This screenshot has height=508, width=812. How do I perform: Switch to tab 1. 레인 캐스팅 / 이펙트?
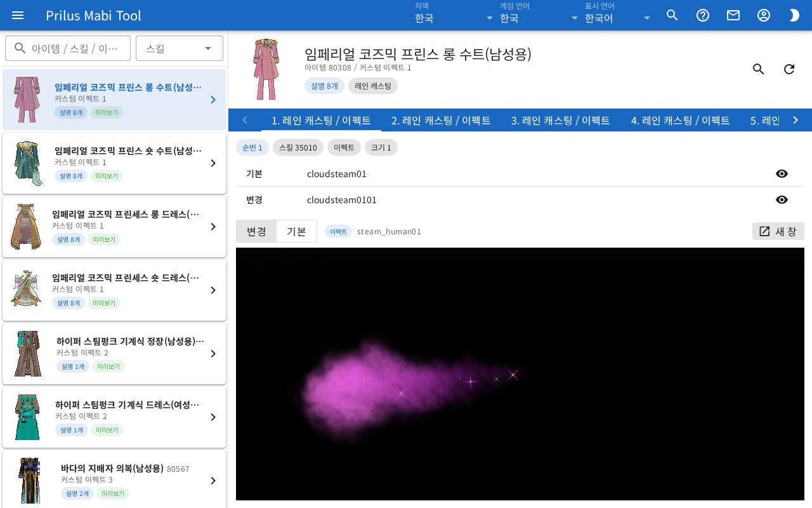(x=321, y=120)
